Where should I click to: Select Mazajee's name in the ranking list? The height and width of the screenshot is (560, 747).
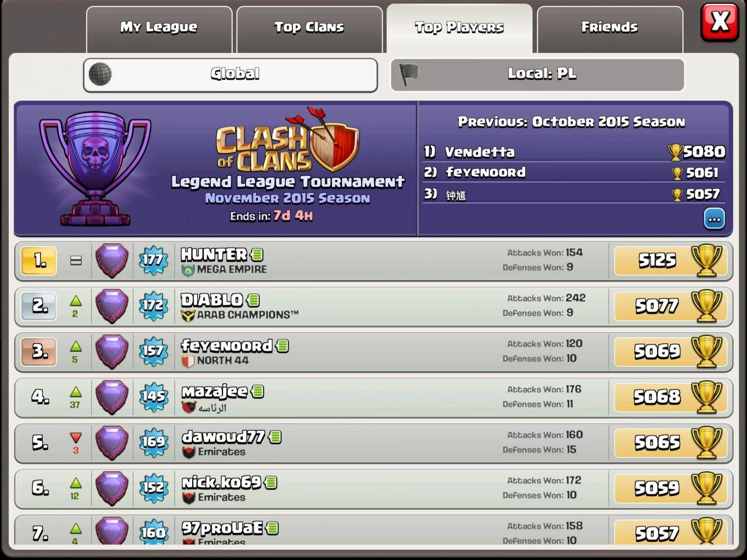pyautogui.click(x=214, y=391)
